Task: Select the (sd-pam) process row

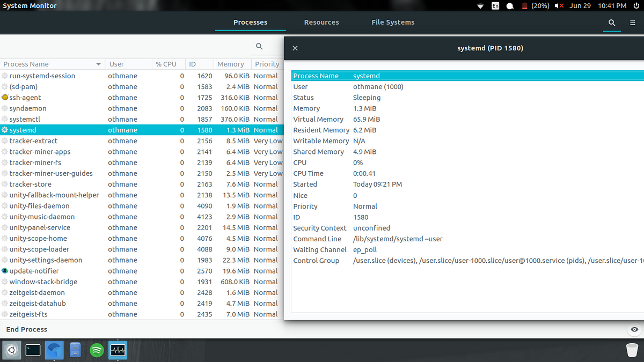Action: point(142,87)
